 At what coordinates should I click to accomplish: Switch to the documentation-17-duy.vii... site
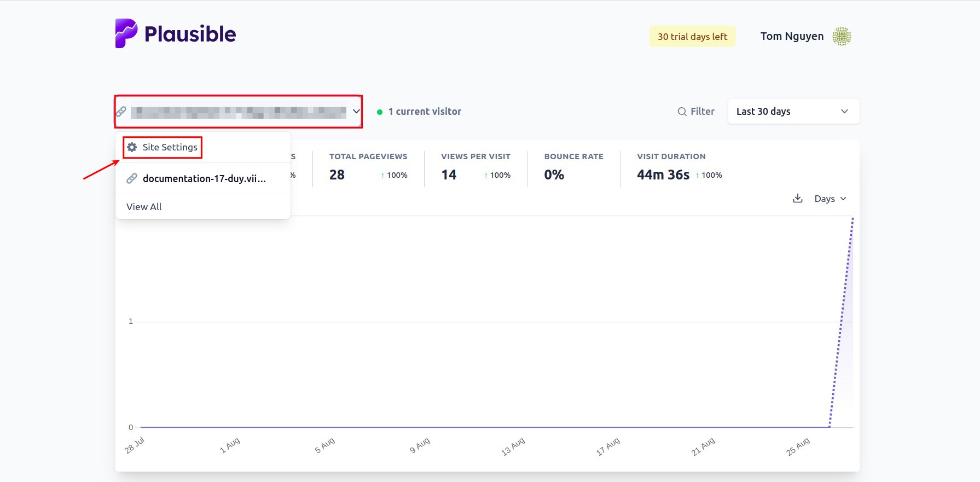(x=204, y=179)
